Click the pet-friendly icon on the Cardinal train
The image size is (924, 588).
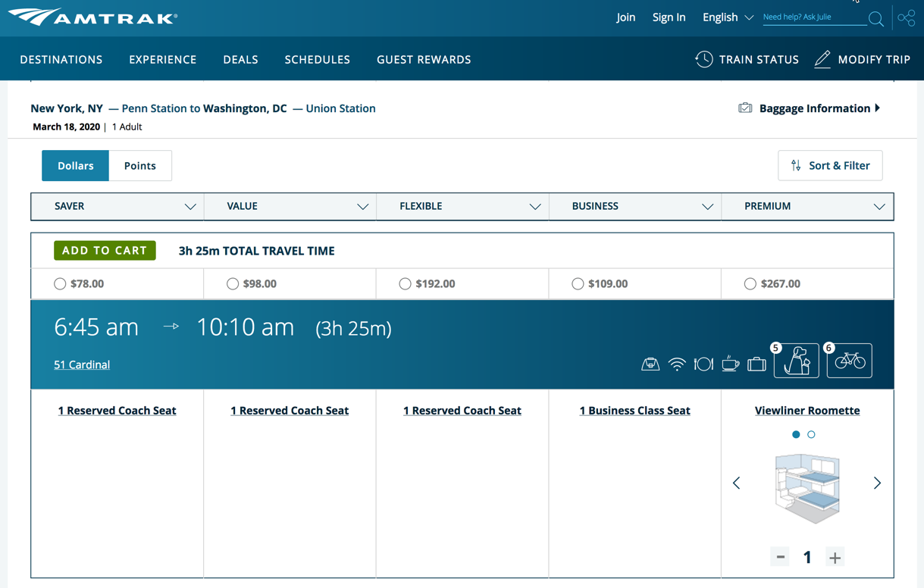point(796,361)
